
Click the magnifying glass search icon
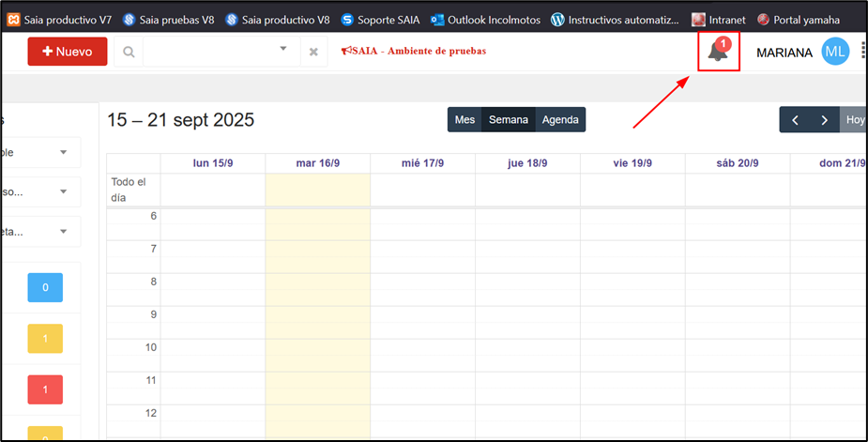tap(129, 53)
